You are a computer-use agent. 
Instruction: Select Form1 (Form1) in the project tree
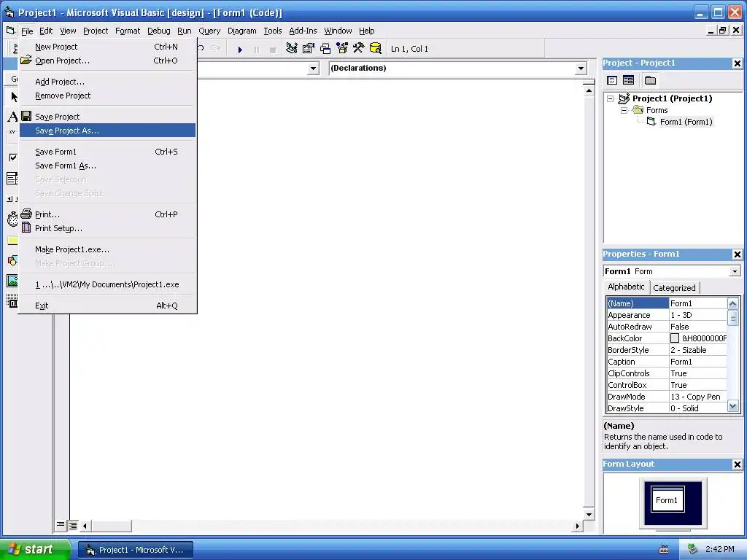(686, 122)
